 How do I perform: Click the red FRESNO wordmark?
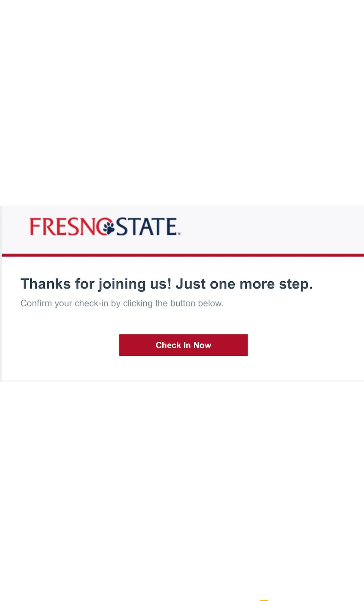[64, 227]
